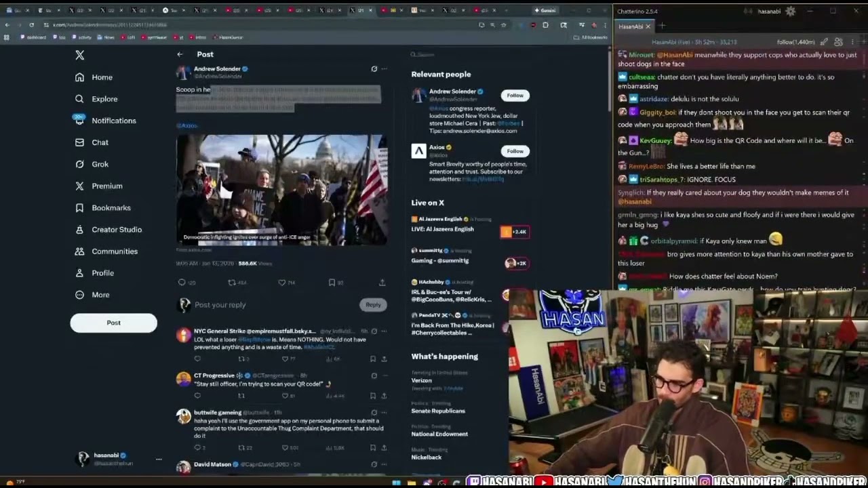Click the X logo in the sidebar
The width and height of the screenshot is (868, 488).
[x=79, y=56]
